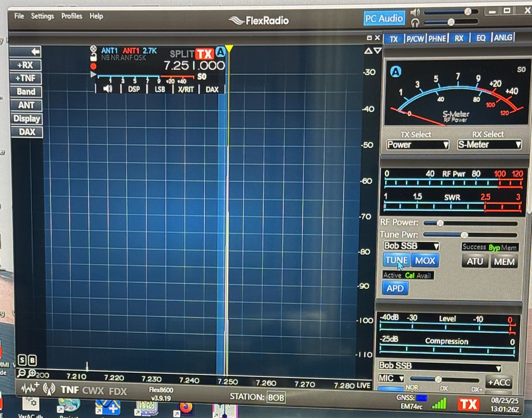Open slice speaker audio controls
The height and width of the screenshot is (418, 532).
[107, 89]
